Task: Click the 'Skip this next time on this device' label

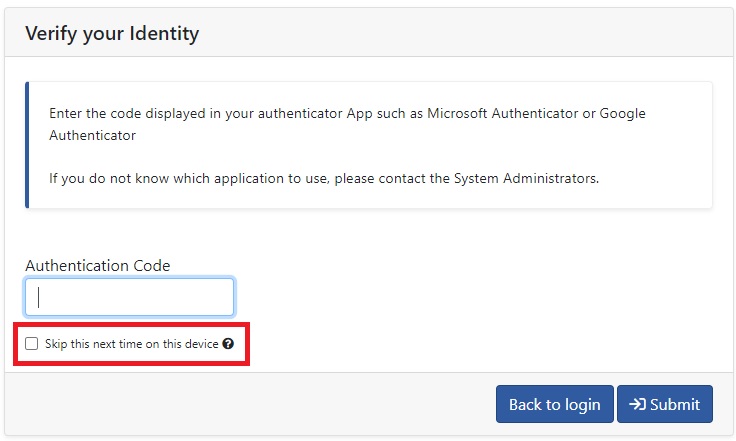Action: 131,344
